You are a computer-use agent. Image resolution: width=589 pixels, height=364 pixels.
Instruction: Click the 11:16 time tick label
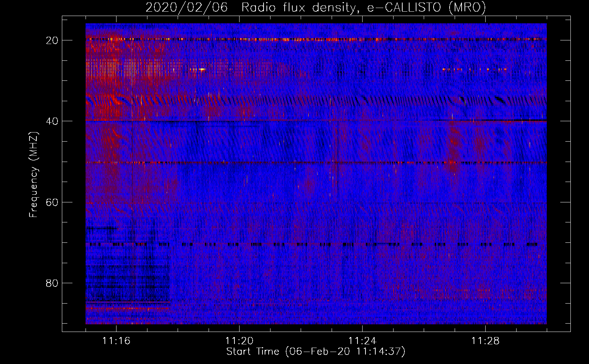(x=116, y=341)
